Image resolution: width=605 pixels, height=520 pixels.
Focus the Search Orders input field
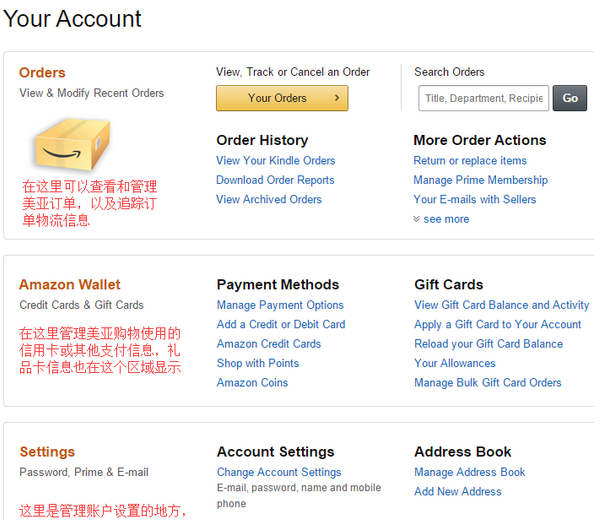483,98
